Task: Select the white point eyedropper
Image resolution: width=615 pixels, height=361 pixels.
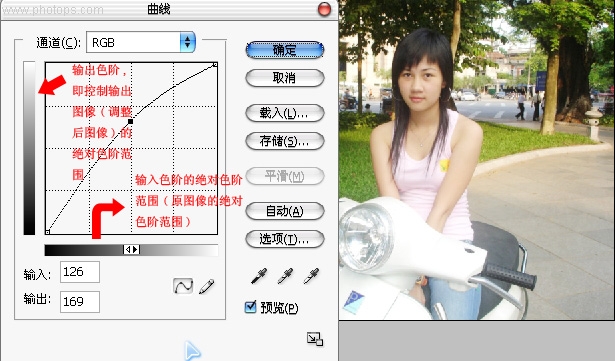Action: 311,275
